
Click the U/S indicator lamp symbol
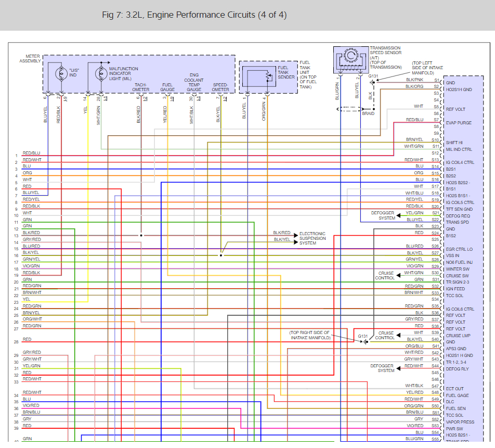point(61,73)
